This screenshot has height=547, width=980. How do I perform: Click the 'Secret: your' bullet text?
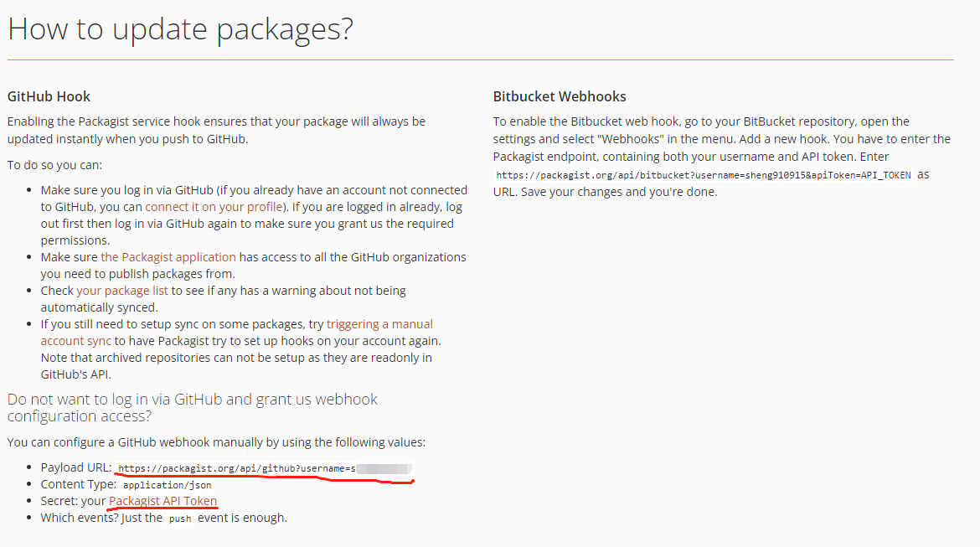[73, 501]
